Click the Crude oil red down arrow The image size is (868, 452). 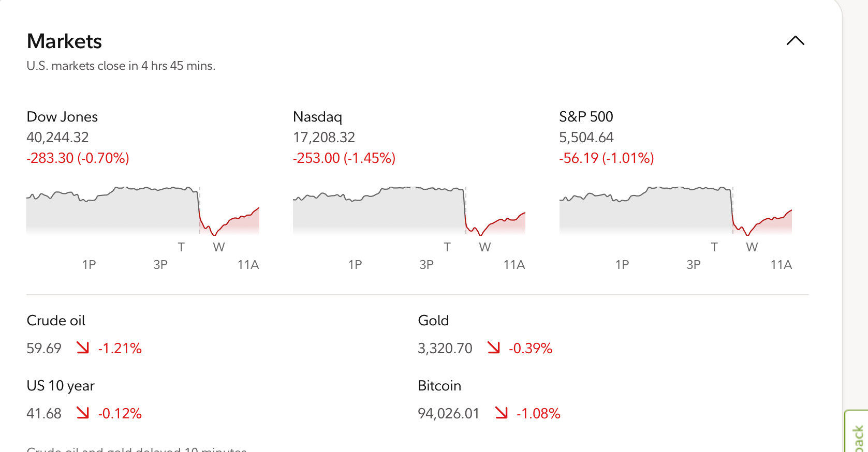[x=83, y=348]
